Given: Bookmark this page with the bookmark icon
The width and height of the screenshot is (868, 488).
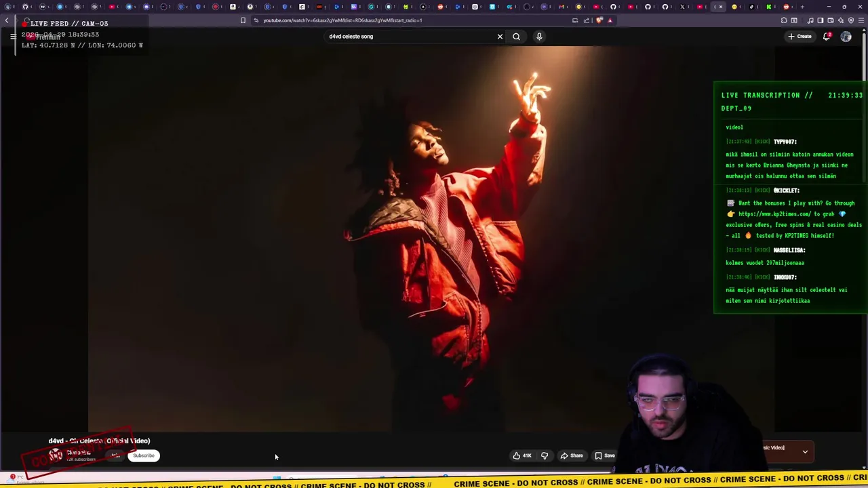Looking at the screenshot, I should (x=243, y=20).
